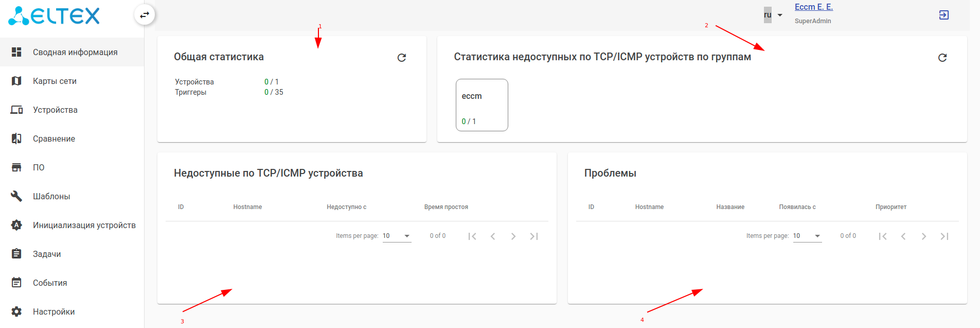Log out using the exit icon
Viewport: 980px width, 328px height.
tap(944, 15)
